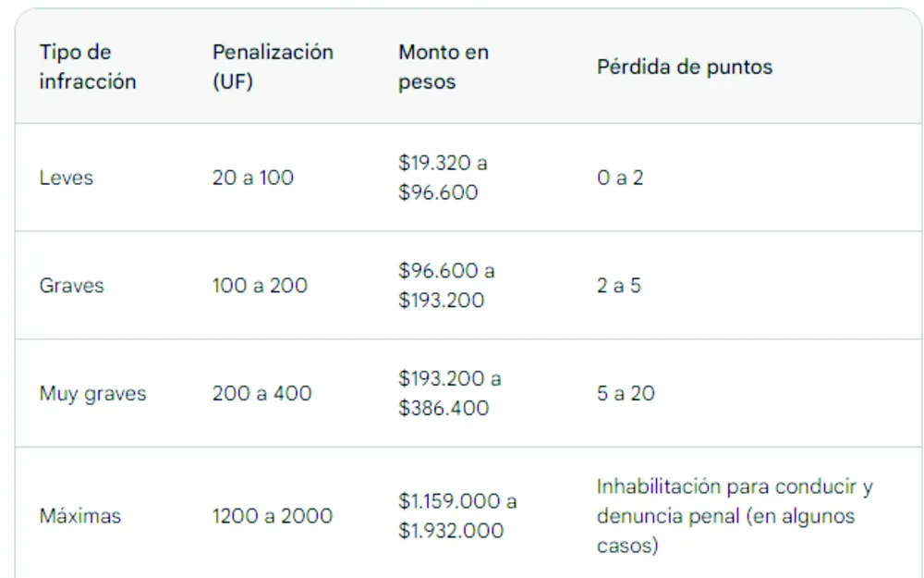Click the "5 a 20" points cell
Screen dimensions: 924x578
[x=626, y=393]
